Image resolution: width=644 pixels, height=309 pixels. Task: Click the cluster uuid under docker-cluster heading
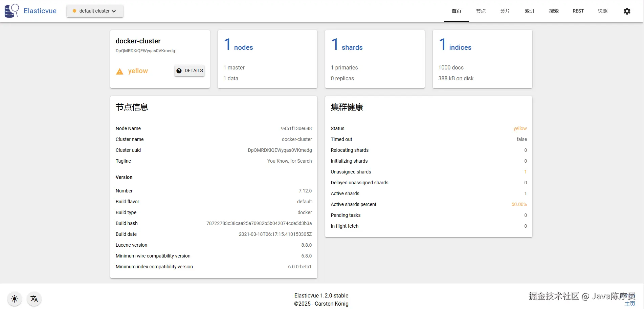coord(146,51)
